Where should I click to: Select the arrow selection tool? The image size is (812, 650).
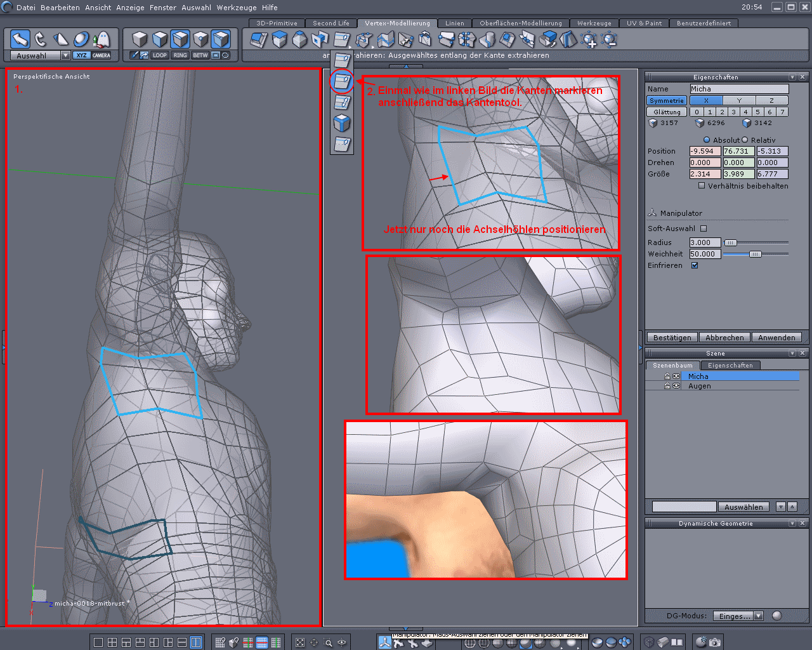[20, 39]
